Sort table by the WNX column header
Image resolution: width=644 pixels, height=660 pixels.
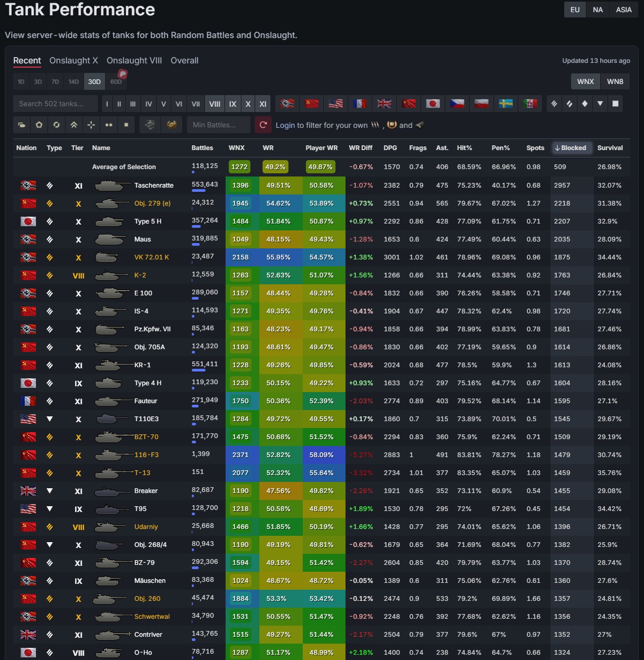(236, 148)
